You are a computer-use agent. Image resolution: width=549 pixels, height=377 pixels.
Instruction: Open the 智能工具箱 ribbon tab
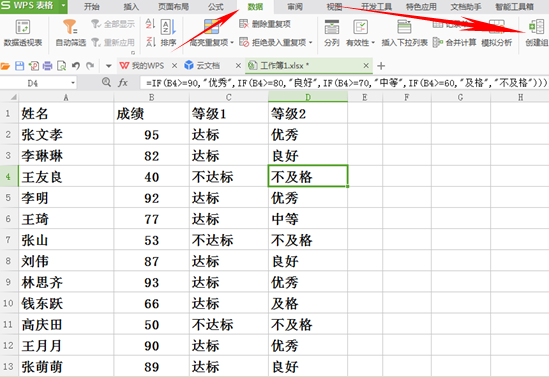pos(514,6)
